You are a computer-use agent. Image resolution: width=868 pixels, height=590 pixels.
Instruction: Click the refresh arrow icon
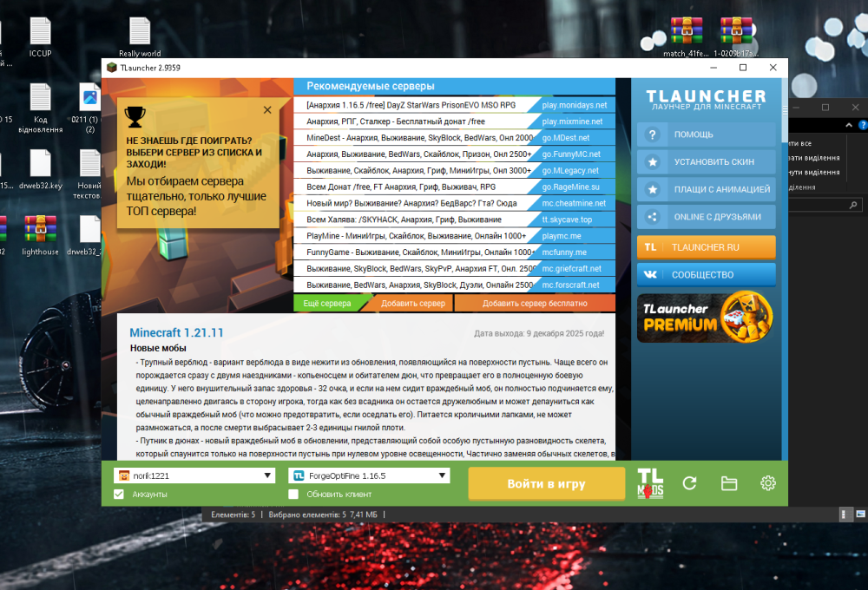(x=689, y=483)
